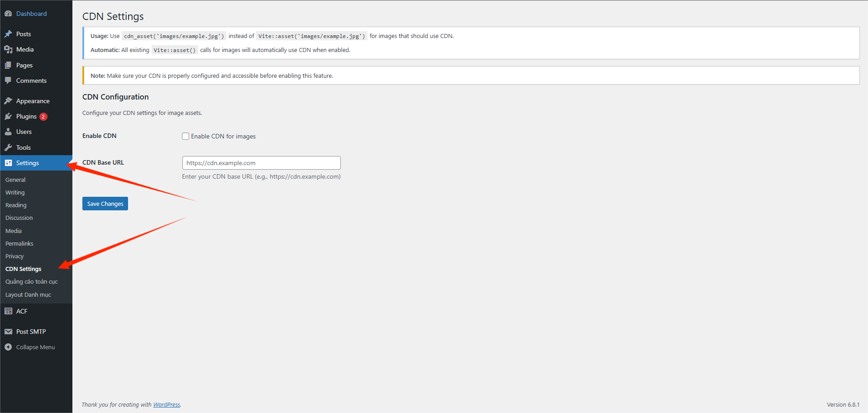
Task: Click the Save Changes button
Action: [x=105, y=204]
